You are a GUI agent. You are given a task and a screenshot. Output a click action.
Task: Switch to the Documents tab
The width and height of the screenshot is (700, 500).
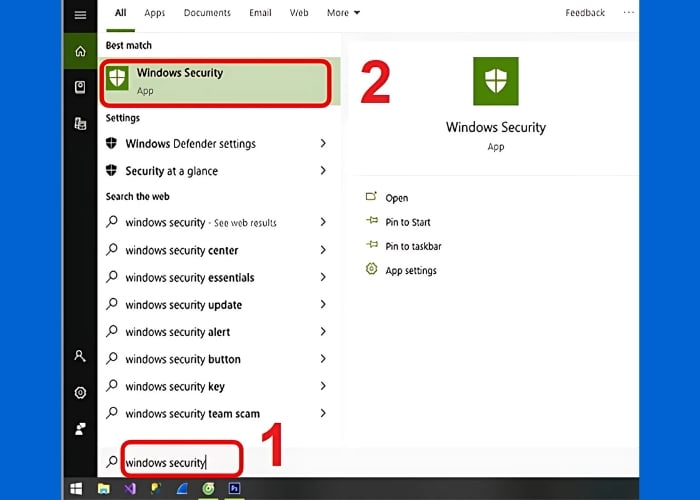[206, 13]
